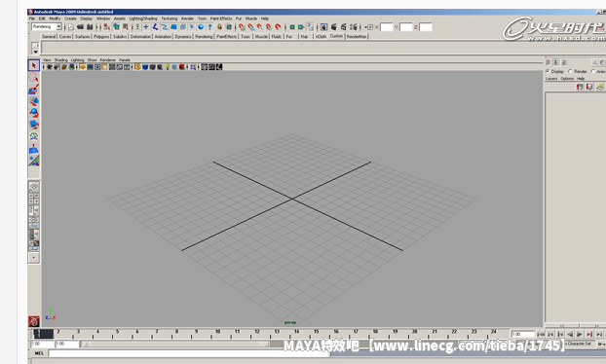
Task: Expand the shelf options arrow below shelf tabs
Action: point(35,52)
